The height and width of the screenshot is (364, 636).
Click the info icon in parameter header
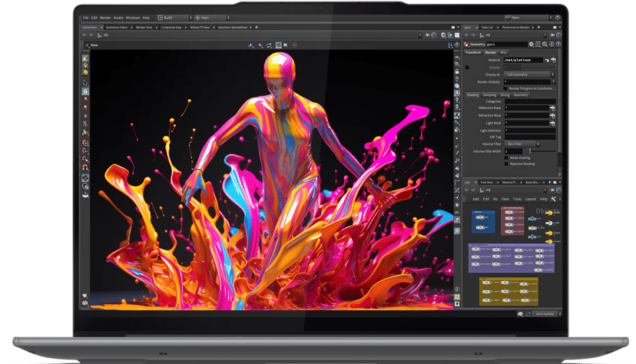pos(552,45)
